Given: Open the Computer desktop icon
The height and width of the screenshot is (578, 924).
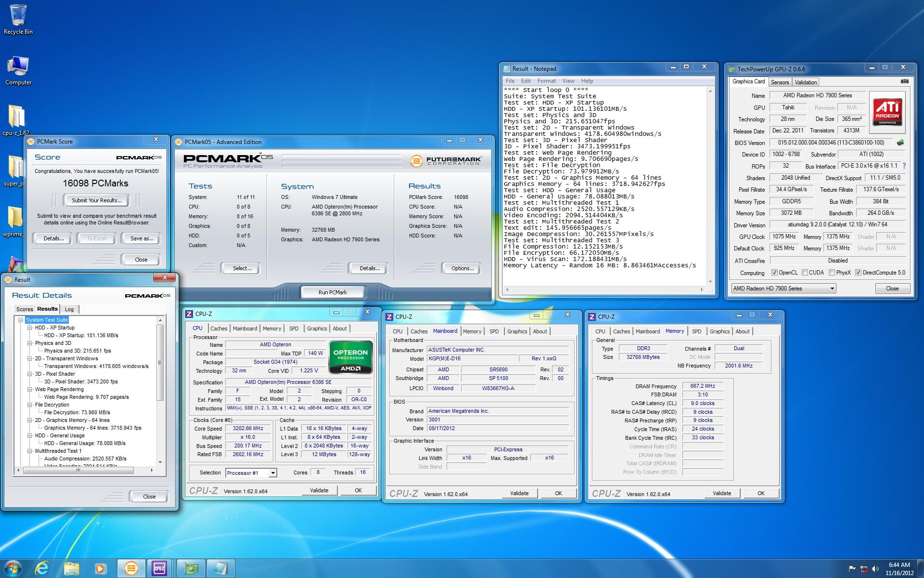Looking at the screenshot, I should pyautogui.click(x=18, y=70).
